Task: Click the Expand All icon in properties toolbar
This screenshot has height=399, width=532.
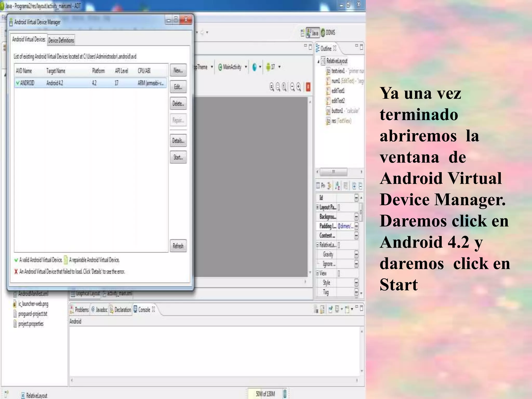Action: pyautogui.click(x=354, y=186)
